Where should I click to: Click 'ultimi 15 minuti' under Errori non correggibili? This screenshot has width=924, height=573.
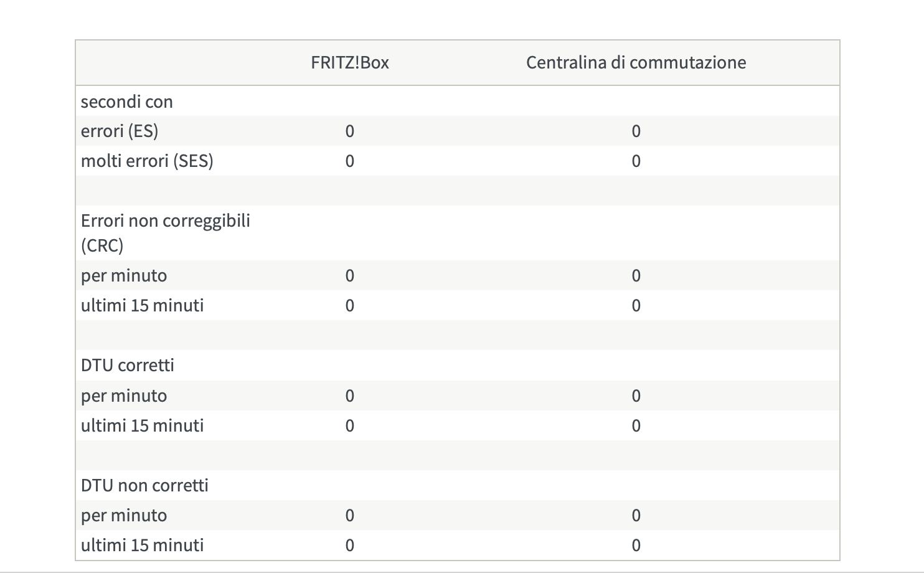click(142, 305)
